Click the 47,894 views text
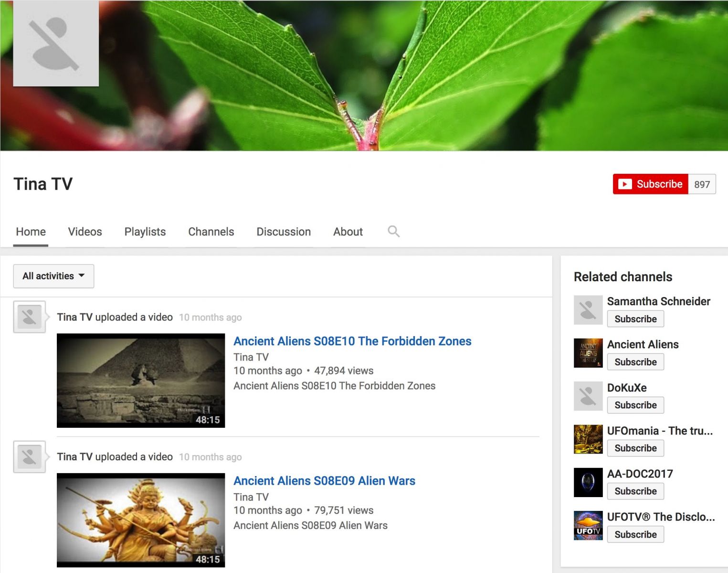This screenshot has height=573, width=728. 344,371
